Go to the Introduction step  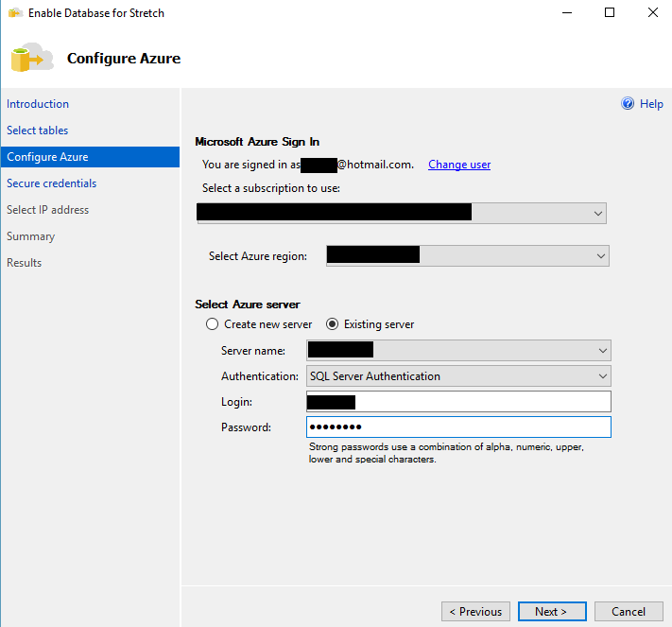click(38, 104)
